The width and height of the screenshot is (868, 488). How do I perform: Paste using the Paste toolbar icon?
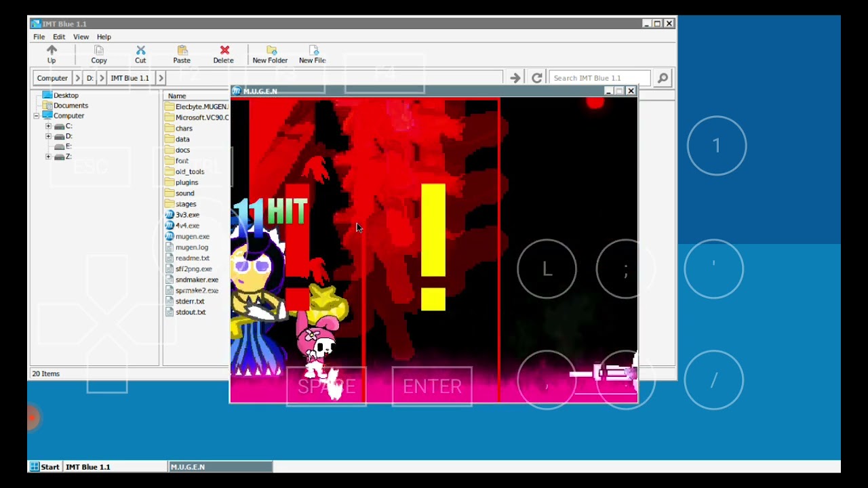(182, 54)
